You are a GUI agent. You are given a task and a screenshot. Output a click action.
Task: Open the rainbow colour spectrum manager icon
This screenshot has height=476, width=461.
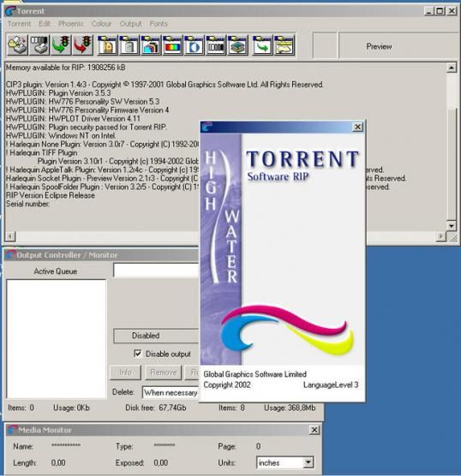tap(172, 45)
